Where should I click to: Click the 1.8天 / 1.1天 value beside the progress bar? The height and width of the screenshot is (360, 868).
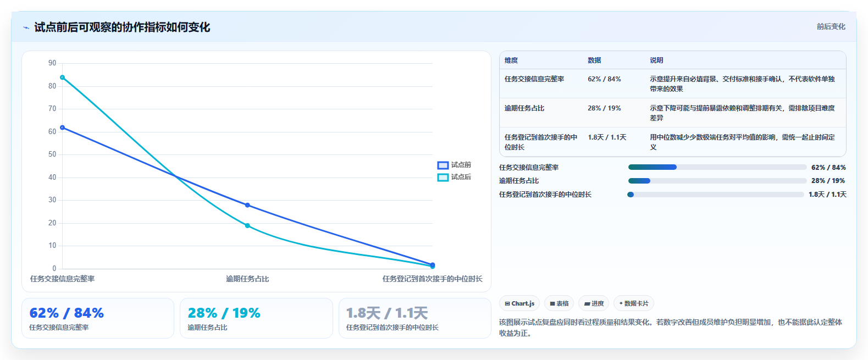point(827,195)
